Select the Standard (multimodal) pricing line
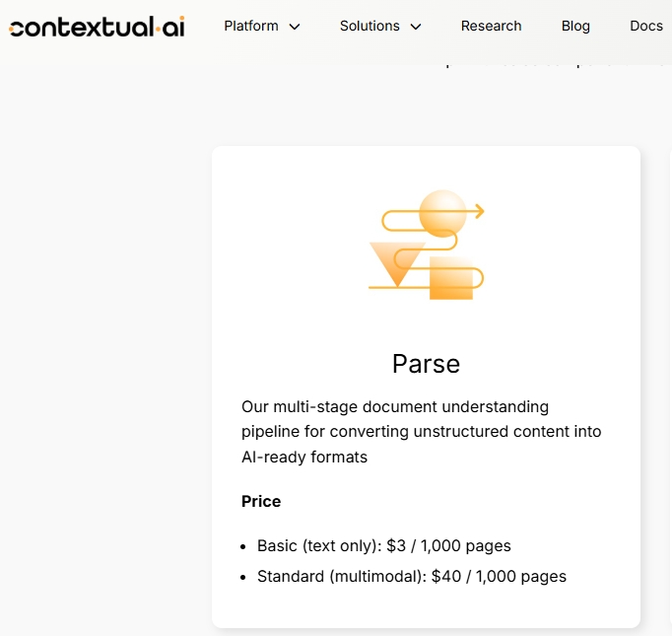Image resolution: width=672 pixels, height=636 pixels. (412, 576)
